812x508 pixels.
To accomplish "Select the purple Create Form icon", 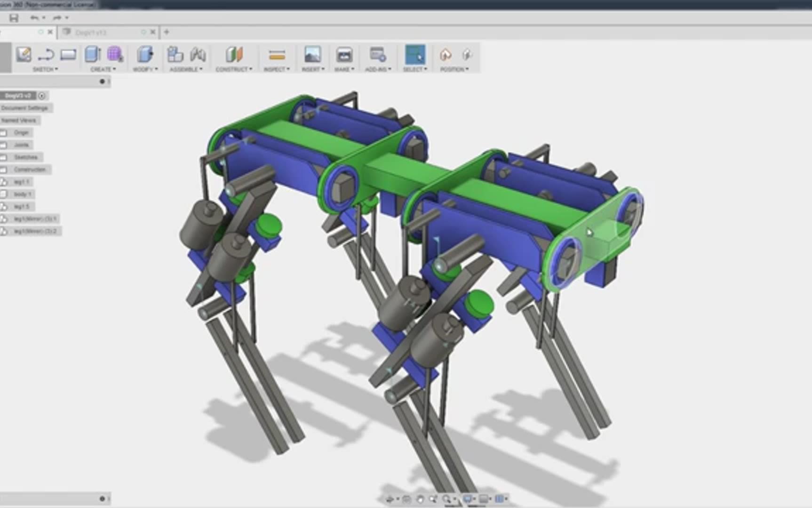I will pos(115,55).
